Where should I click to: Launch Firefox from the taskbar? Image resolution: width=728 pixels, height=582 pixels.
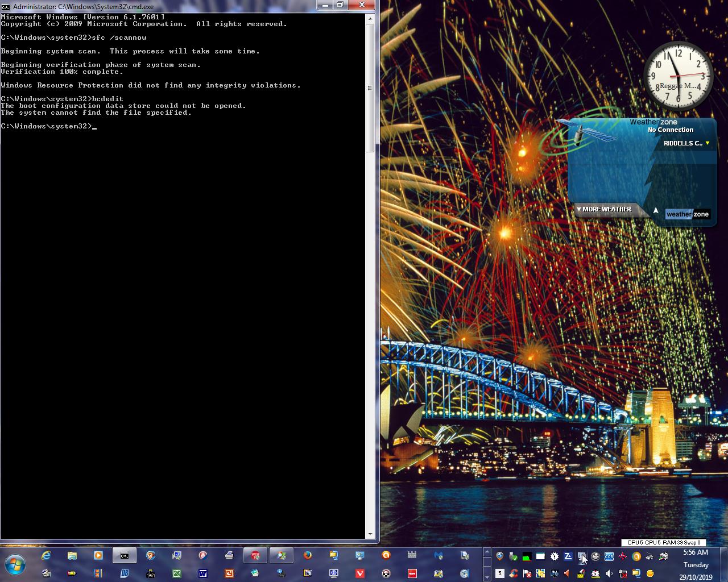click(308, 555)
